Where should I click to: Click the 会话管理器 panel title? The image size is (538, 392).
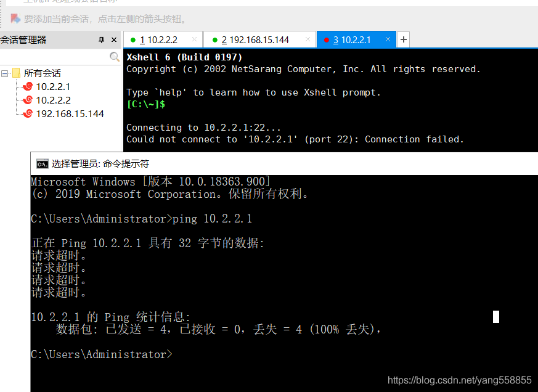pos(23,40)
